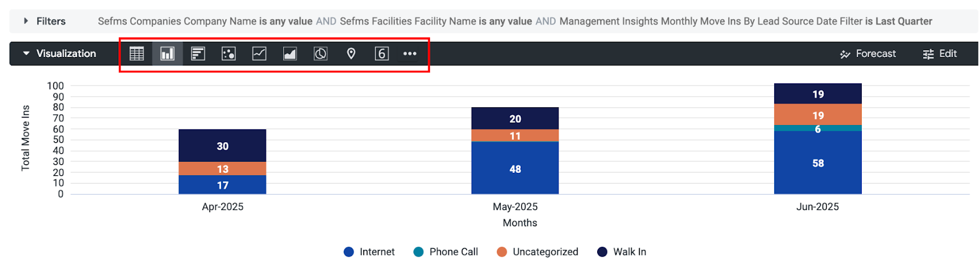Click the Forecast button
Viewport: 980px width, 269px height.
tap(868, 54)
